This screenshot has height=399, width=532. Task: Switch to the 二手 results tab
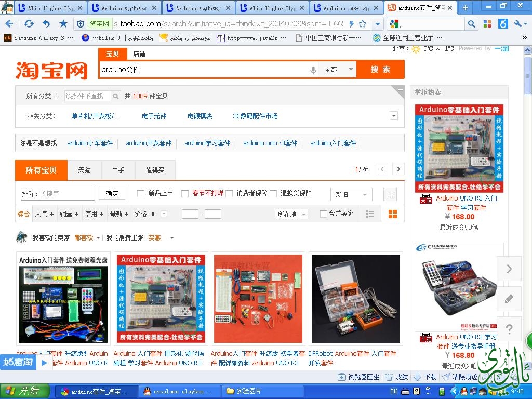pos(118,170)
